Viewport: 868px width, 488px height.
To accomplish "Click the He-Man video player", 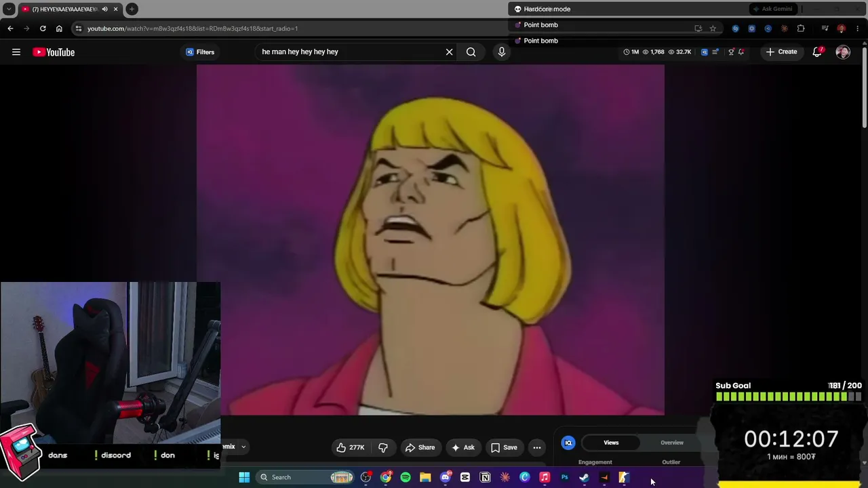I will (431, 240).
